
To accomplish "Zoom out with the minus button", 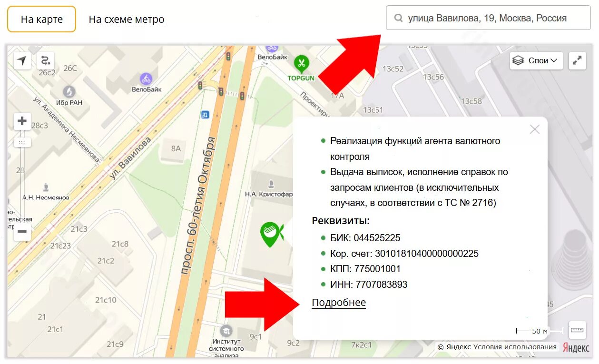I will coord(22,232).
